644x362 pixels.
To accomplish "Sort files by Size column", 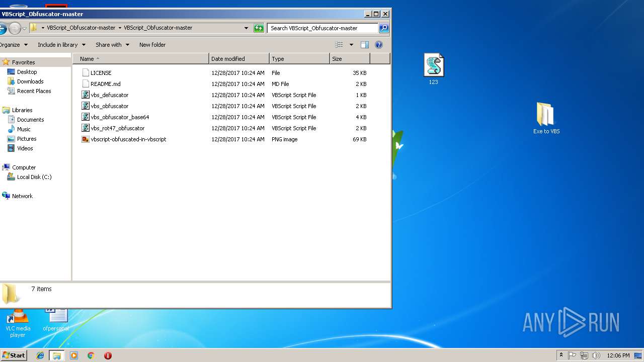I will pos(350,59).
